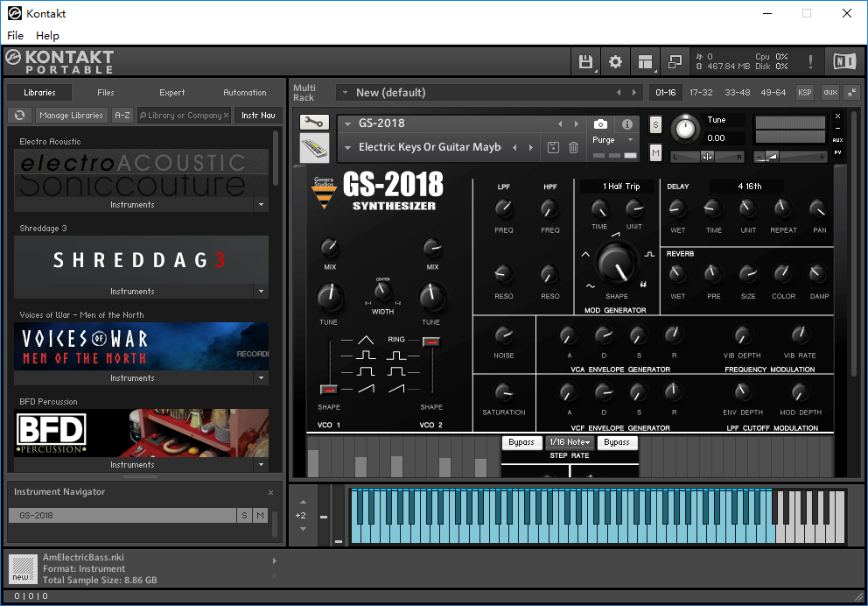Toggle Solo in Instrument Navigator row

point(245,515)
